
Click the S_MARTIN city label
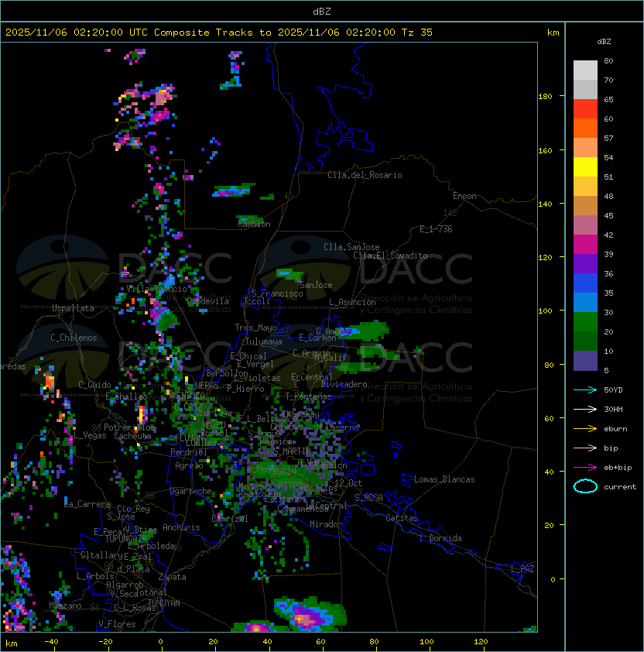[292, 451]
